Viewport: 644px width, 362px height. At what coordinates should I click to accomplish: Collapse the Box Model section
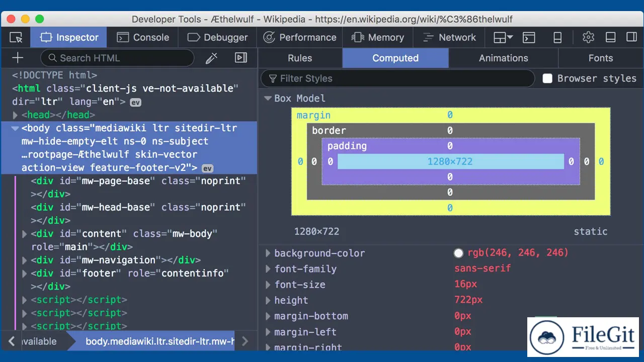pos(268,99)
